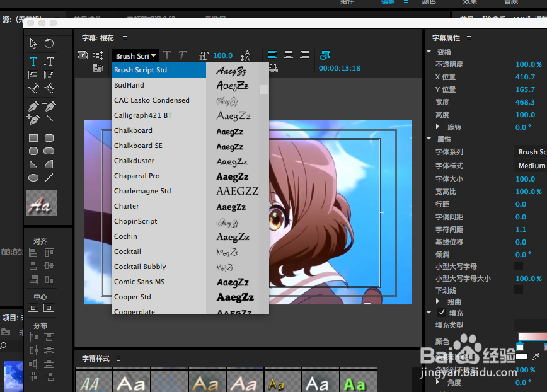Open the Tab Stops icon
This screenshot has height=392, width=547.
pos(273,68)
